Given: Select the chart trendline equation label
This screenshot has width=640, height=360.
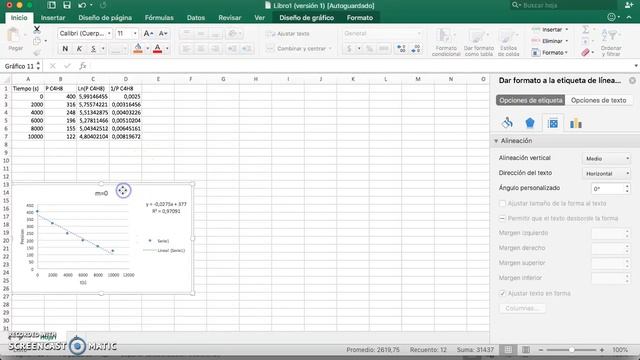Looking at the screenshot, I should tap(166, 207).
